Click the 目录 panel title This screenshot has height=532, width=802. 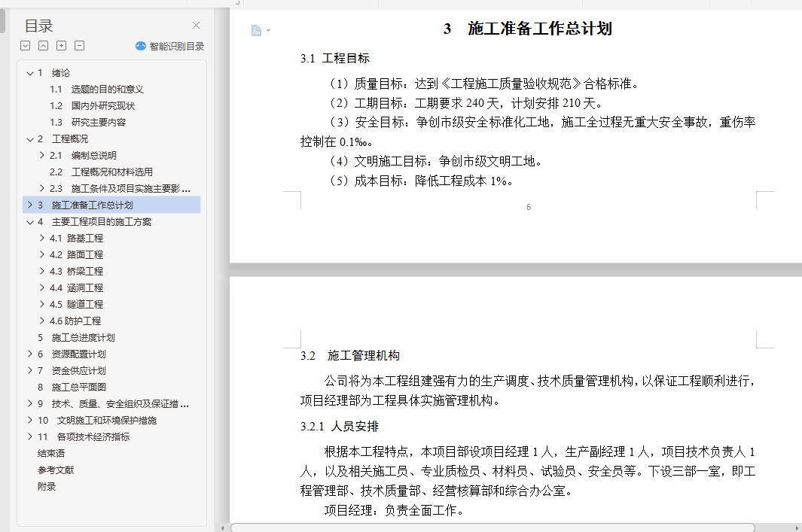(39, 26)
